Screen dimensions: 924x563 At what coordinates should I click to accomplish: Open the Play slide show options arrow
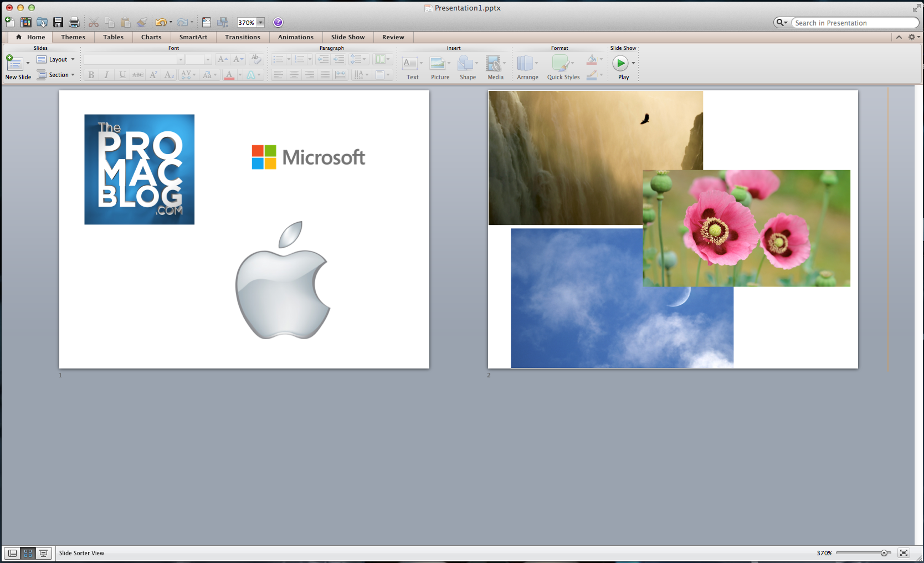[633, 63]
